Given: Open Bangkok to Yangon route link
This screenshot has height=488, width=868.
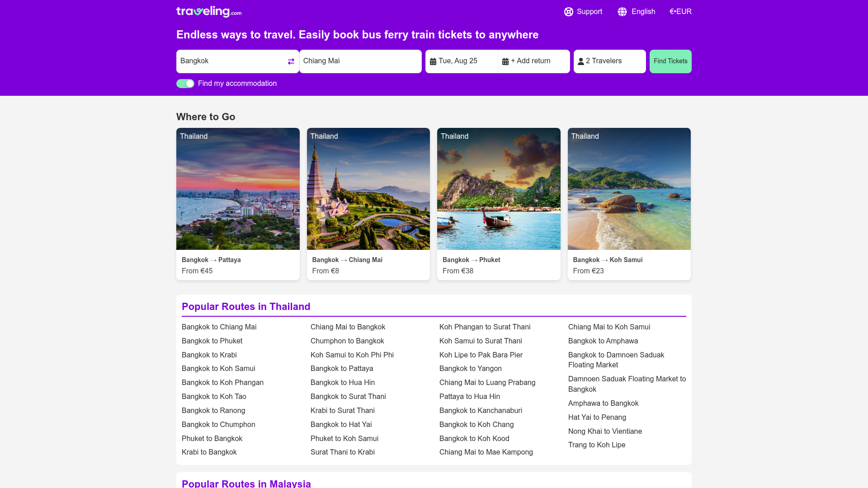Looking at the screenshot, I should [x=471, y=369].
